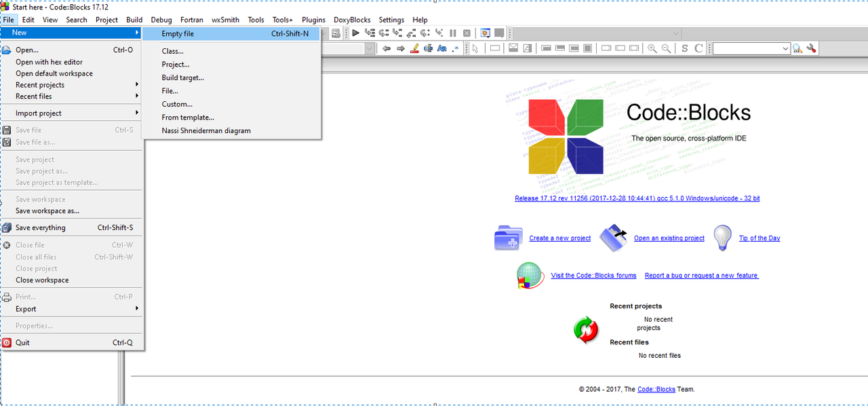Click the Next line debug icon
Screen dimensions: 868x406
(384, 33)
